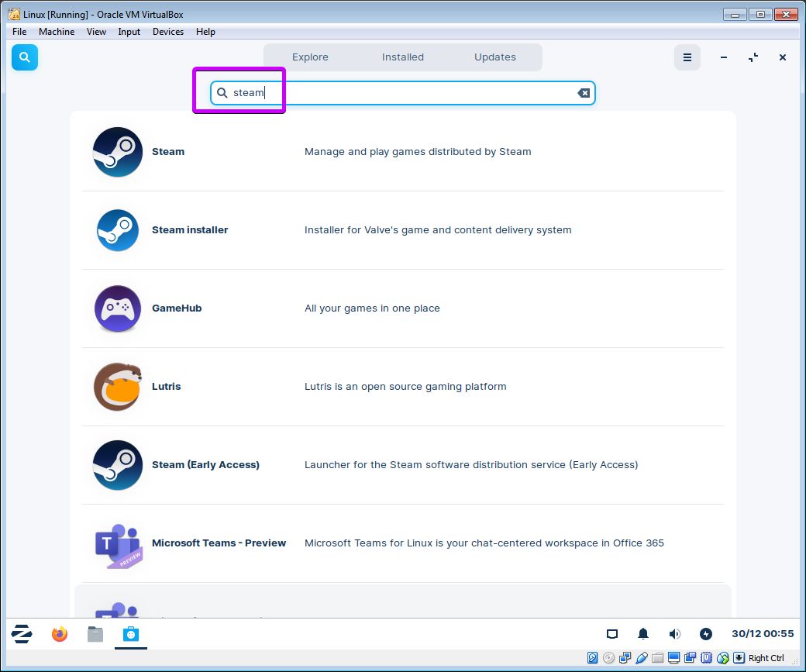Click the Lutris otter icon
The width and height of the screenshot is (806, 672).
pyautogui.click(x=118, y=387)
